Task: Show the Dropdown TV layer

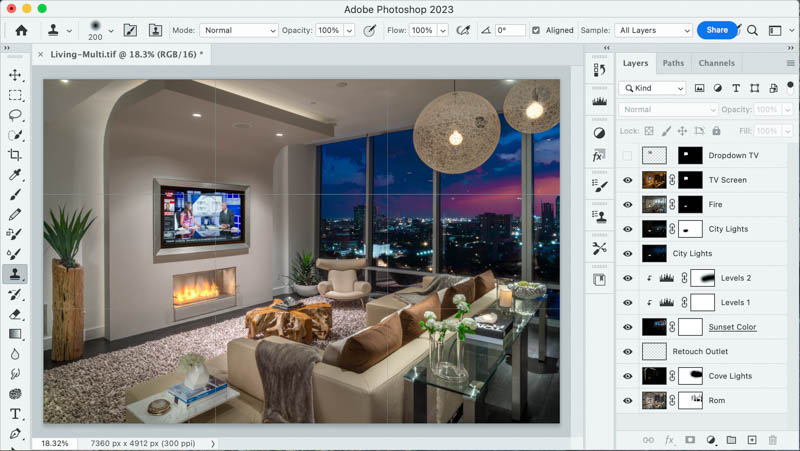Action: [628, 156]
